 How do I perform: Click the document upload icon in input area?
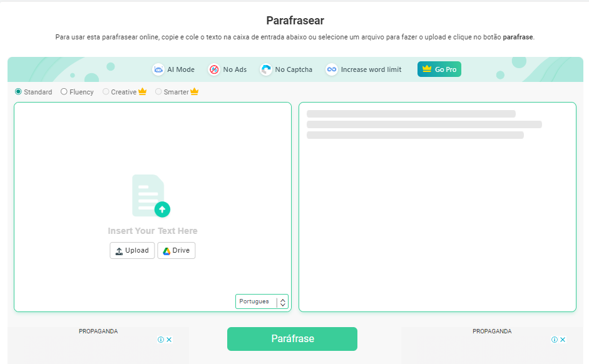coord(151,196)
